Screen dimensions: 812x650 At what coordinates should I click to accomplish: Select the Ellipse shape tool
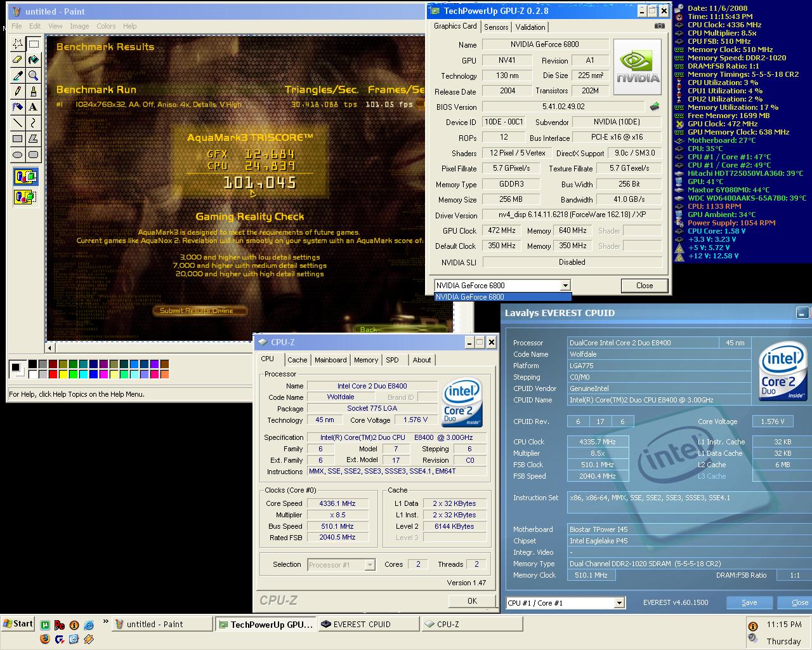pyautogui.click(x=18, y=155)
